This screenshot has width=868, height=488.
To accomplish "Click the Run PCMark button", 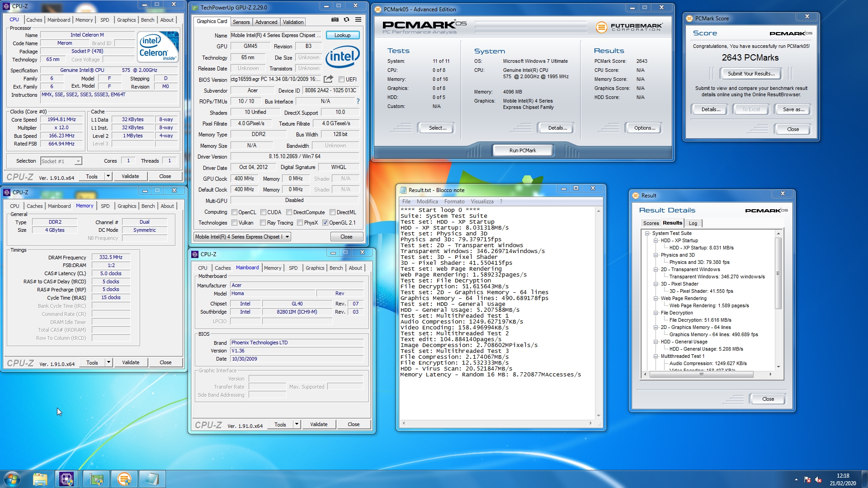I will tap(523, 150).
